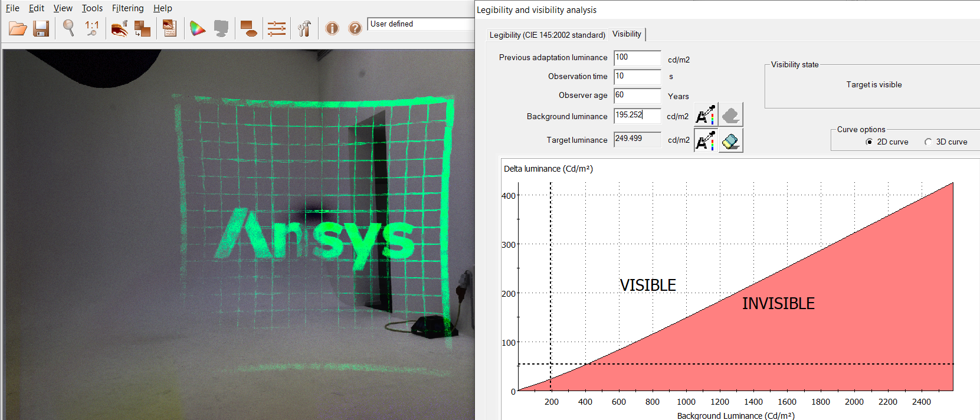Click the Previous adaptation luminance field
Viewport: 980px width, 420px height.
(x=637, y=58)
